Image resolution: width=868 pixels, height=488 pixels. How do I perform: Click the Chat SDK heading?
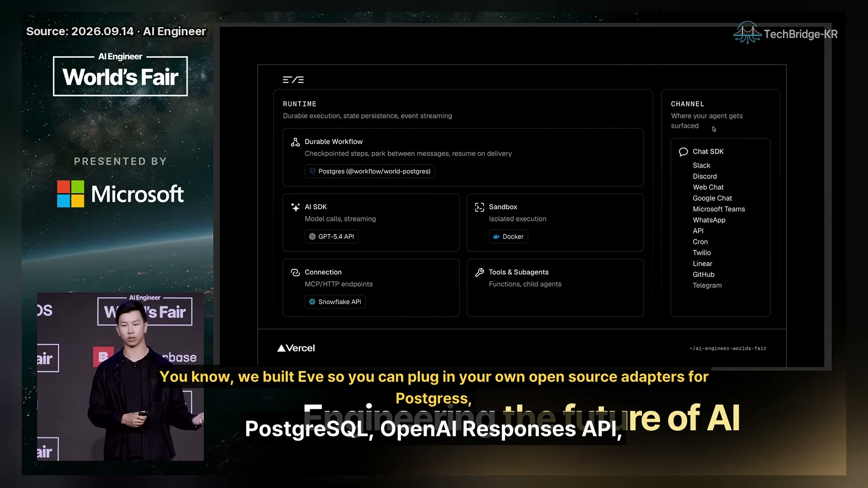[708, 152]
